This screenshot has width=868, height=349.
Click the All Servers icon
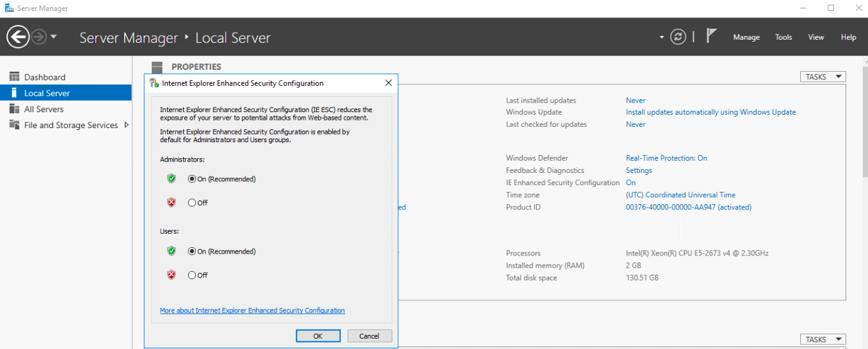pos(14,109)
